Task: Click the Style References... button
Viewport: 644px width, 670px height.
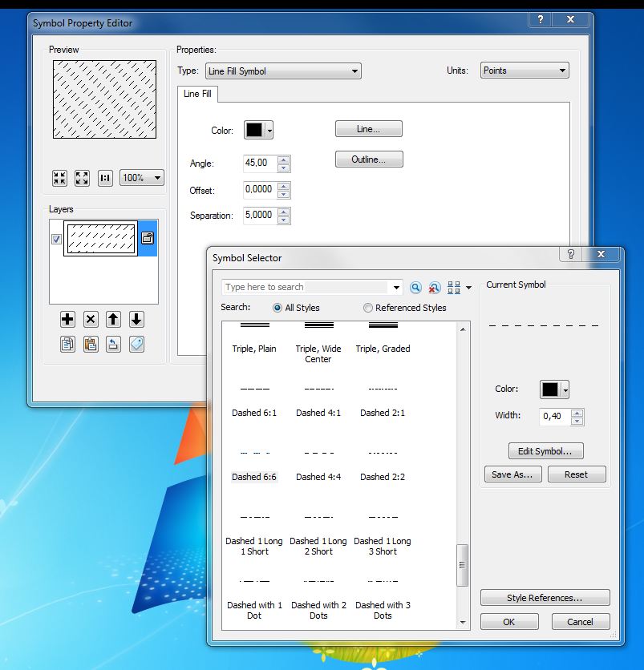Action: pyautogui.click(x=545, y=598)
